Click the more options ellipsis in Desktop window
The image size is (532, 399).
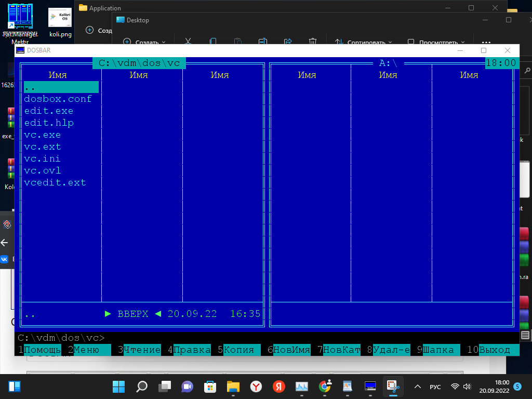pos(486,42)
